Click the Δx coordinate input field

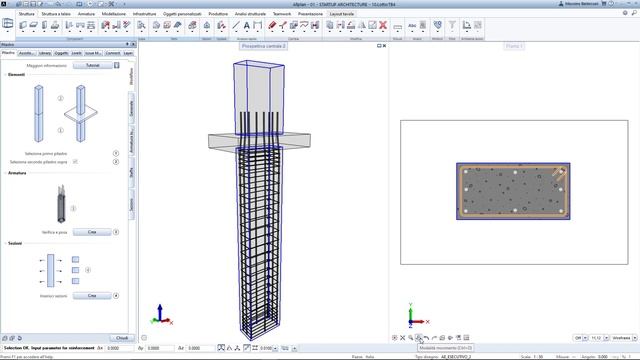coord(120,348)
